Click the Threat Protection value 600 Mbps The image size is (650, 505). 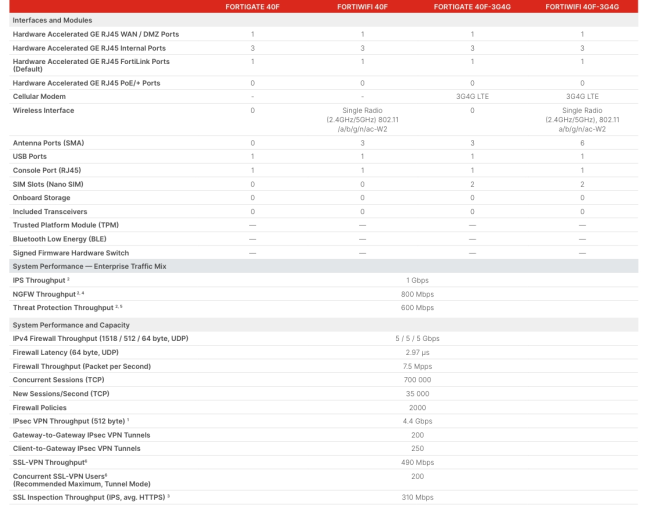pos(416,307)
